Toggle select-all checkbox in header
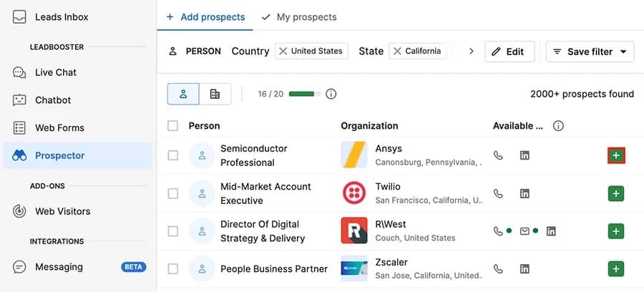 pyautogui.click(x=172, y=126)
